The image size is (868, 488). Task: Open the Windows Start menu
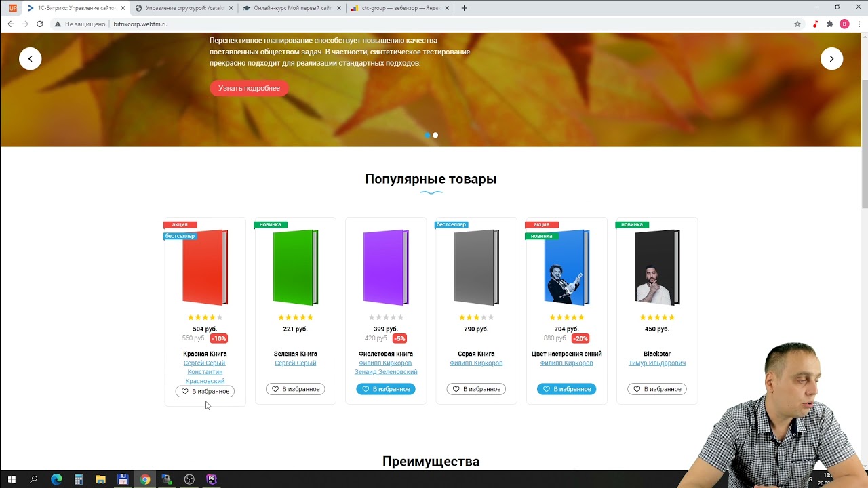tap(12, 479)
